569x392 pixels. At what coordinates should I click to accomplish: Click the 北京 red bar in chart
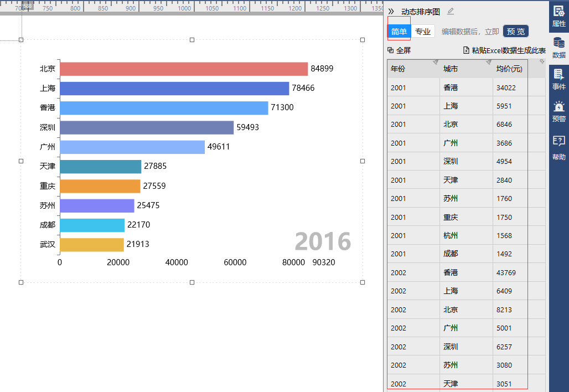184,69
